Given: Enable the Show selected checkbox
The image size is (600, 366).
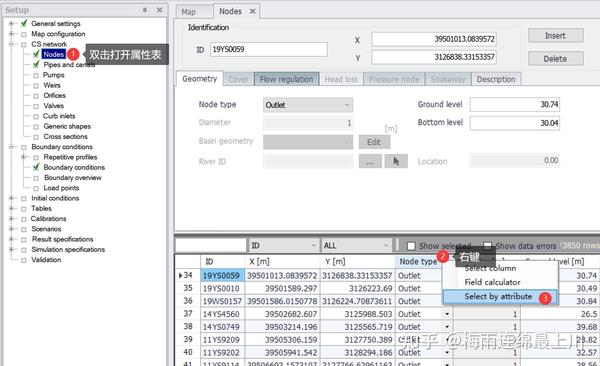Looking at the screenshot, I should [x=411, y=246].
